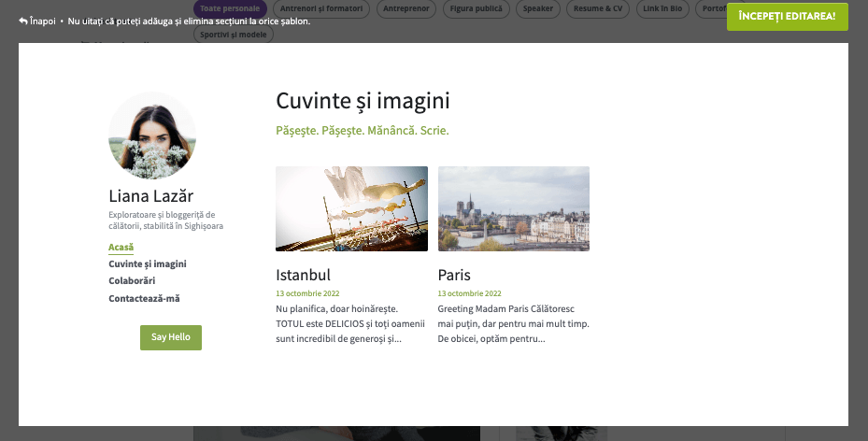This screenshot has height=441, width=868.
Task: Open the Istanbul post thumbnail image
Action: [x=351, y=208]
